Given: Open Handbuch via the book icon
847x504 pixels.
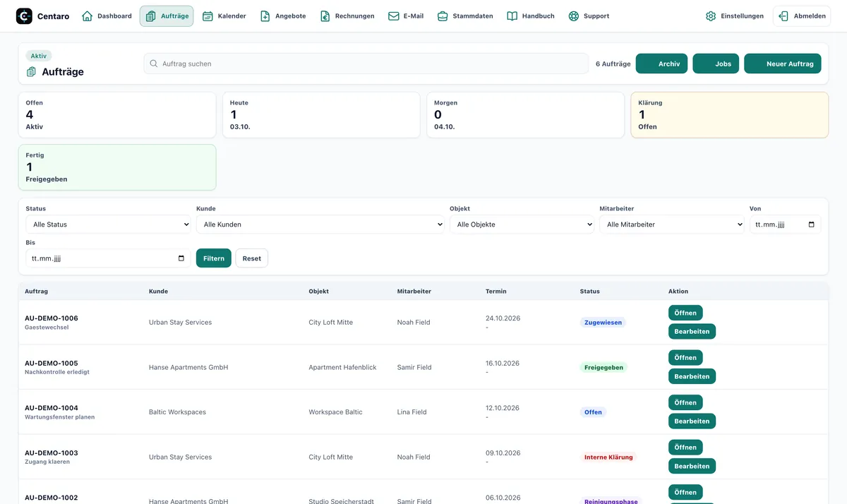Looking at the screenshot, I should 512,16.
